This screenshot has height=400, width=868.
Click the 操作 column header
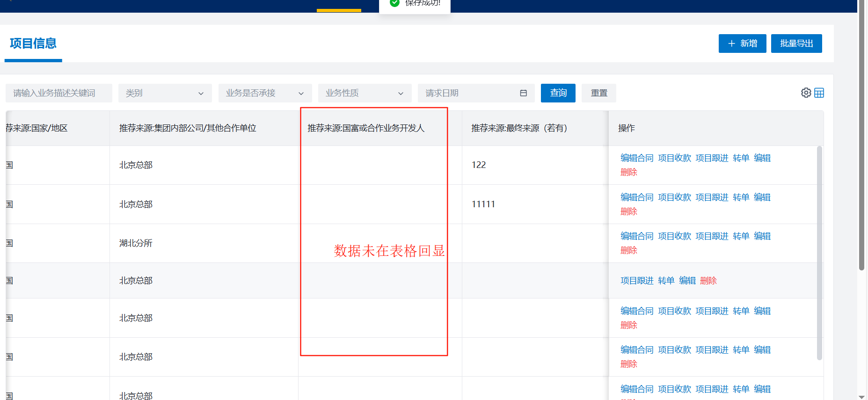tap(716, 128)
